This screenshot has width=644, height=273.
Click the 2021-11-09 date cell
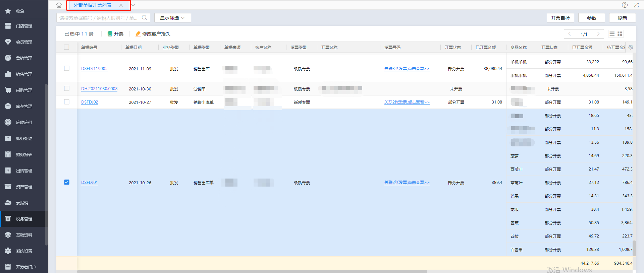pos(140,69)
